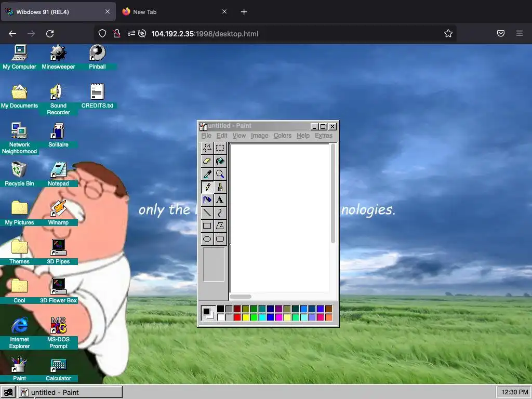Image resolution: width=532 pixels, height=399 pixels.
Task: Open the Image menu in Paint
Action: tap(260, 136)
